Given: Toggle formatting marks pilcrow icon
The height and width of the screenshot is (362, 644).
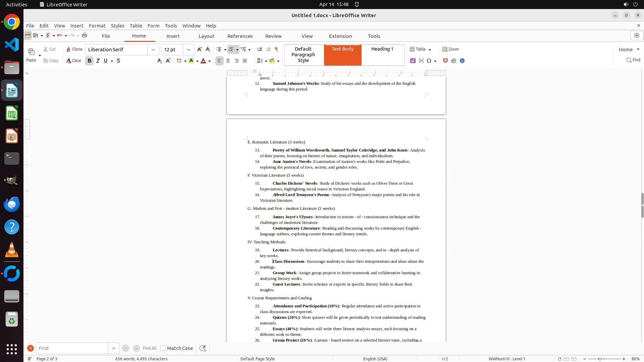Looking at the screenshot, I should 276,49.
